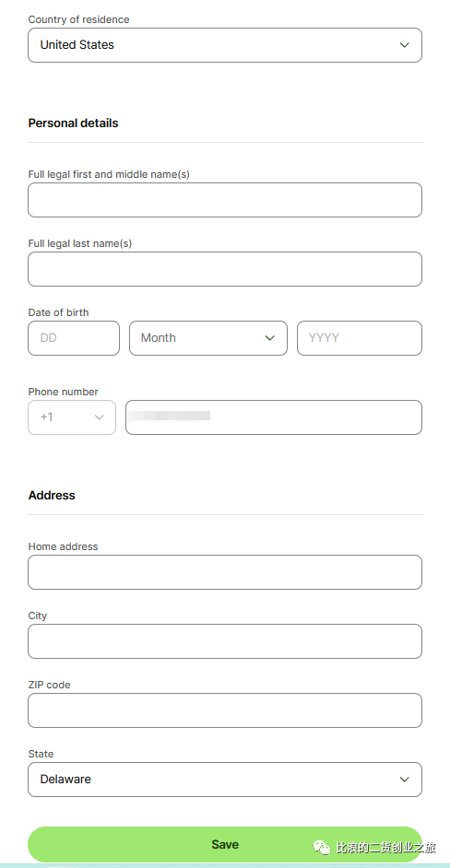Open the Month dropdown
The image size is (450, 868).
coord(208,338)
